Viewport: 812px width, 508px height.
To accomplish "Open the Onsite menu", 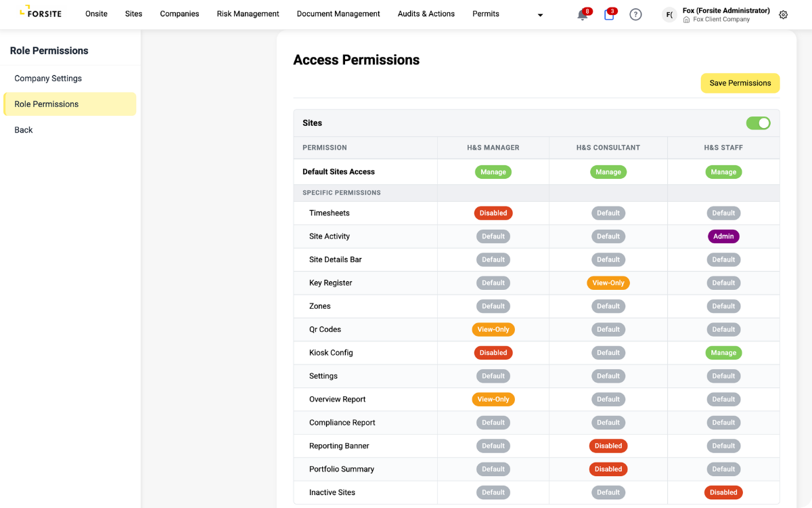I will (x=96, y=14).
